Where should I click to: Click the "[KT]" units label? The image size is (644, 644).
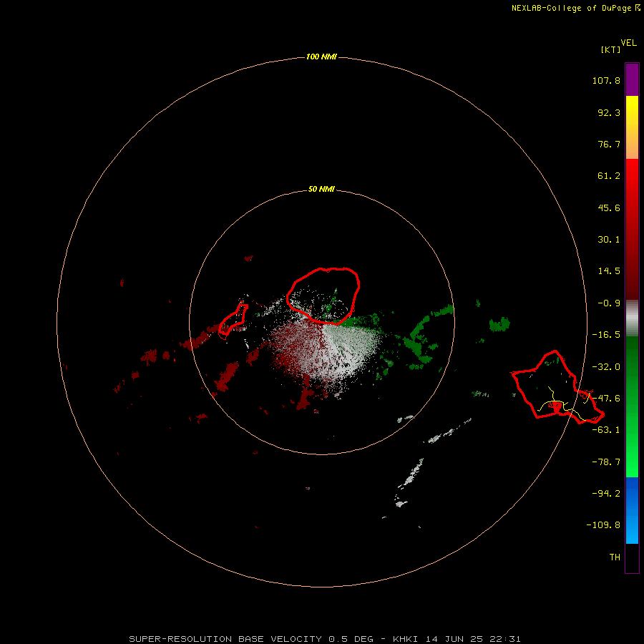click(611, 49)
